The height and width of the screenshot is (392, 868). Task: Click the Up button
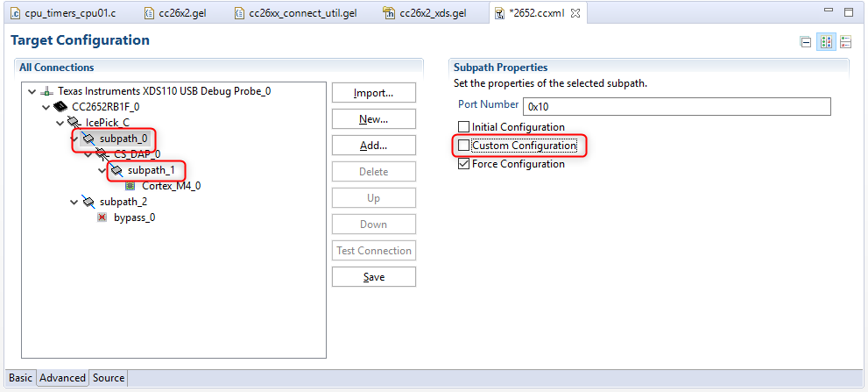(x=374, y=198)
